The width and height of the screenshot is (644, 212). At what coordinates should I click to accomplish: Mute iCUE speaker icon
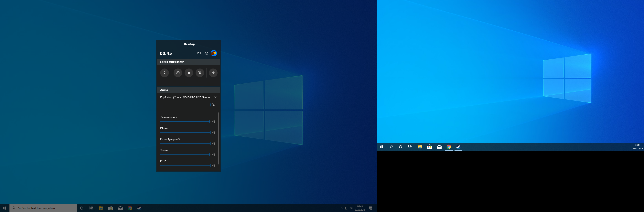pyautogui.click(x=213, y=165)
